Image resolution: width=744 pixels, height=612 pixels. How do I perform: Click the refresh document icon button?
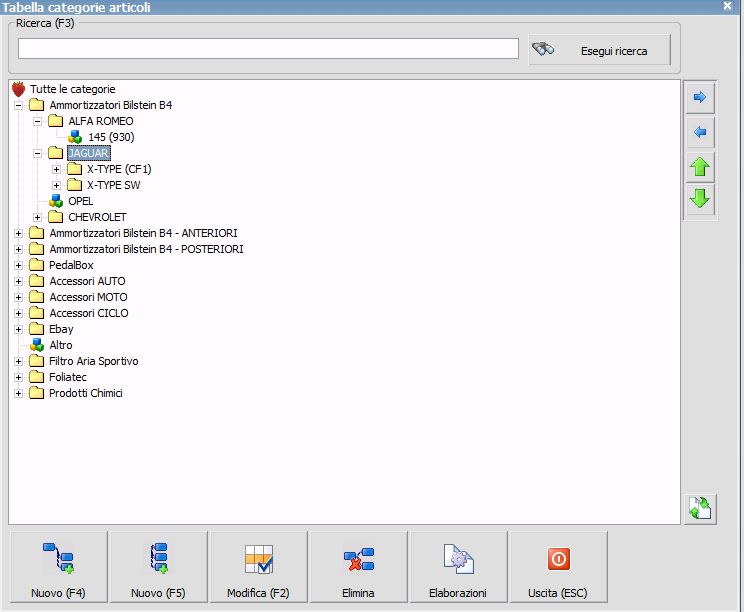pos(700,509)
